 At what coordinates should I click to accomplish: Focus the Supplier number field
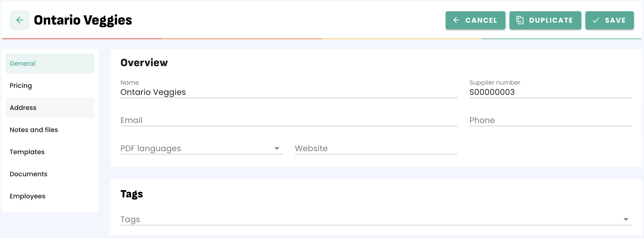coord(550,92)
